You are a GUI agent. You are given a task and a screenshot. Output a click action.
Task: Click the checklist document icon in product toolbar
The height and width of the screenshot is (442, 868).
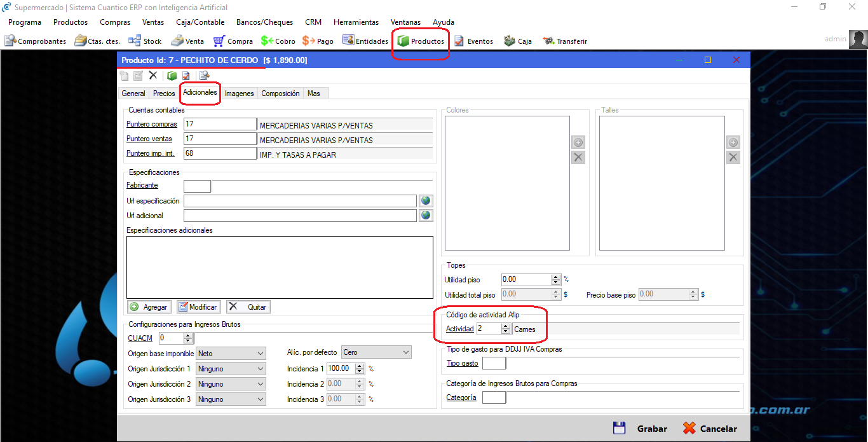tap(186, 76)
